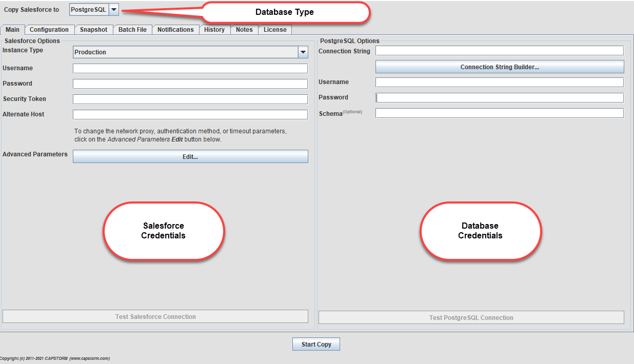The image size is (634, 364).
Task: Open the License tab
Action: pos(275,30)
